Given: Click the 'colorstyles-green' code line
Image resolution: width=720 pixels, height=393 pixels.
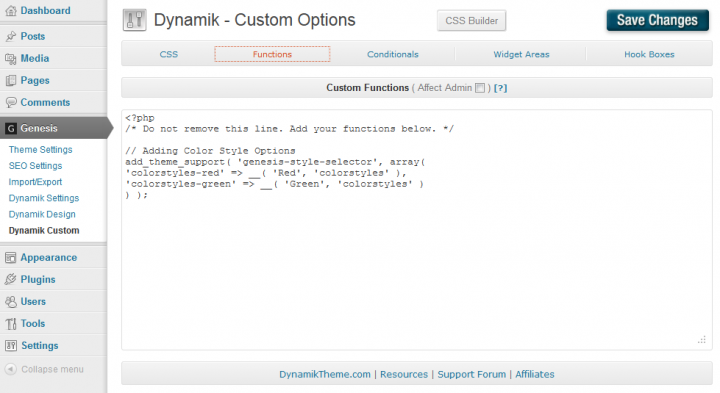Looking at the screenshot, I should 274,184.
